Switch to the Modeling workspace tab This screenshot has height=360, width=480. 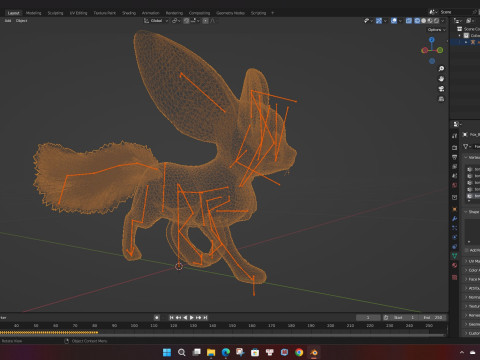[x=34, y=13]
